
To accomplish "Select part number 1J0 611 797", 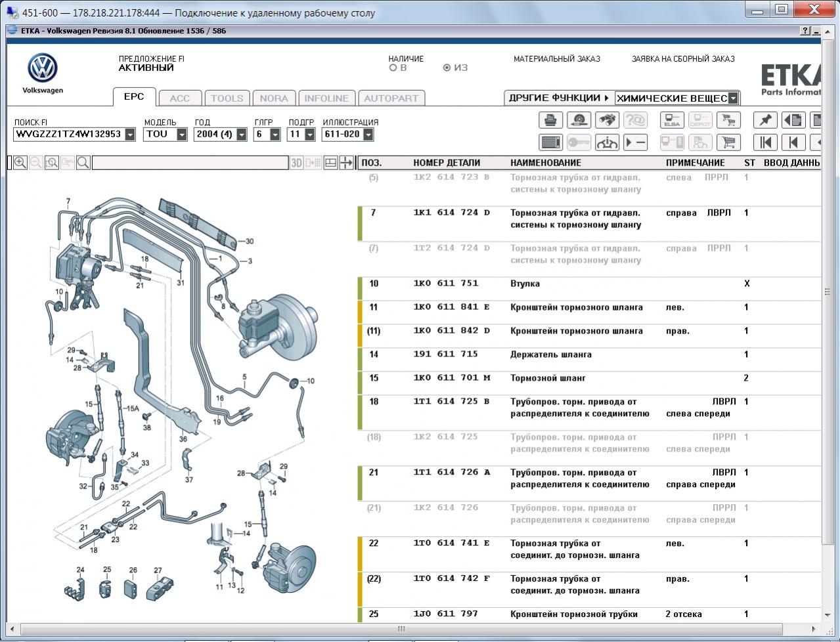I will (x=445, y=614).
